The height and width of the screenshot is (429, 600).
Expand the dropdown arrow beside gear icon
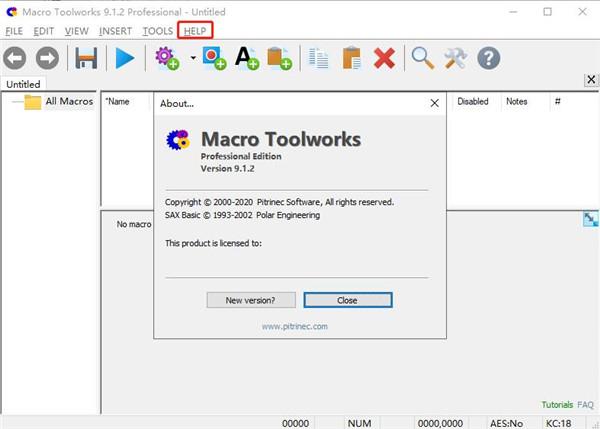click(193, 58)
